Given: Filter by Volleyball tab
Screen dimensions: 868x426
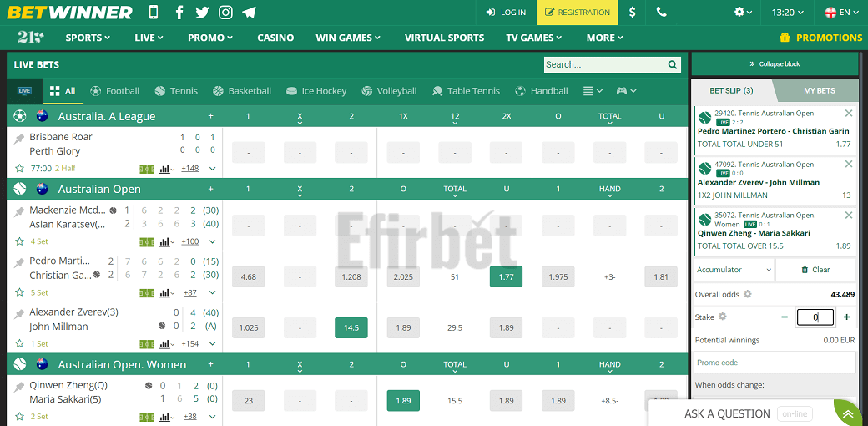Looking at the screenshot, I should (x=389, y=91).
